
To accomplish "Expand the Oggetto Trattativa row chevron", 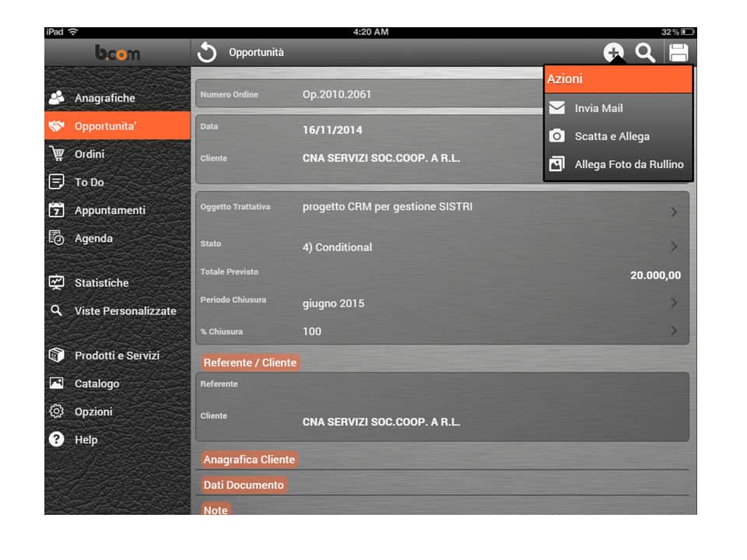I will pos(673,212).
